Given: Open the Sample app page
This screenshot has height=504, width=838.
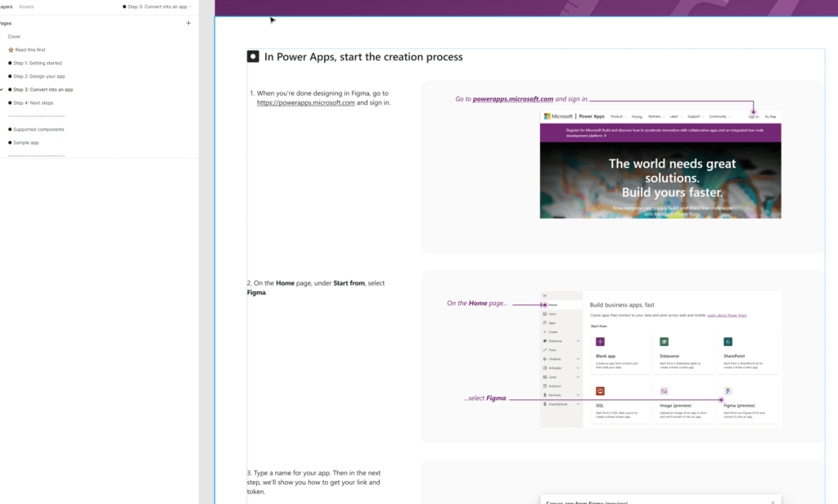Looking at the screenshot, I should tap(26, 142).
